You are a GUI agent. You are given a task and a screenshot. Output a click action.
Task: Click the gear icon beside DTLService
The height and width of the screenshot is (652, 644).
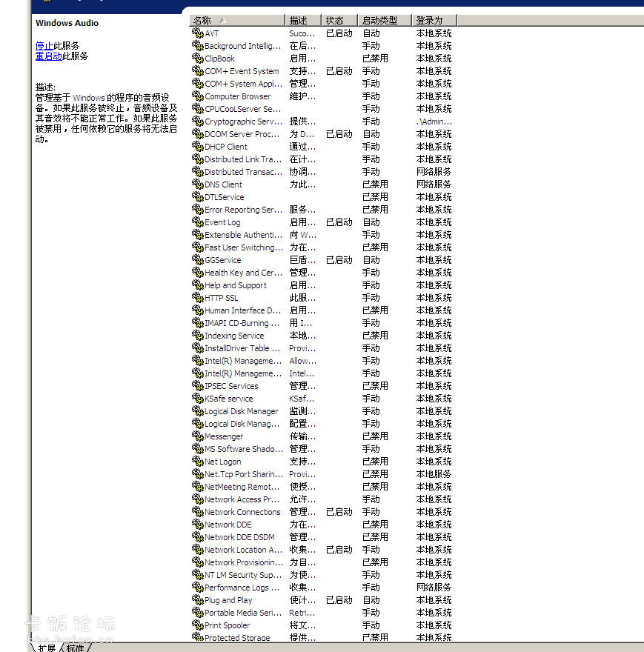click(x=198, y=196)
